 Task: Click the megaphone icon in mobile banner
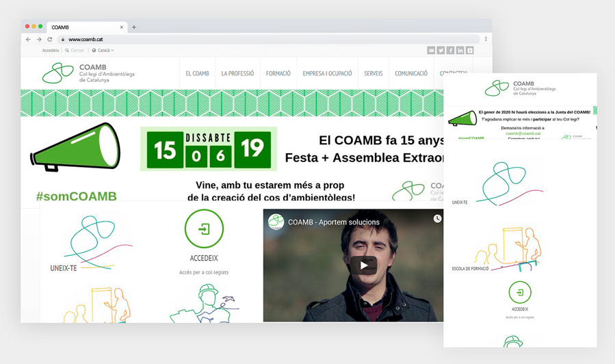click(x=462, y=118)
